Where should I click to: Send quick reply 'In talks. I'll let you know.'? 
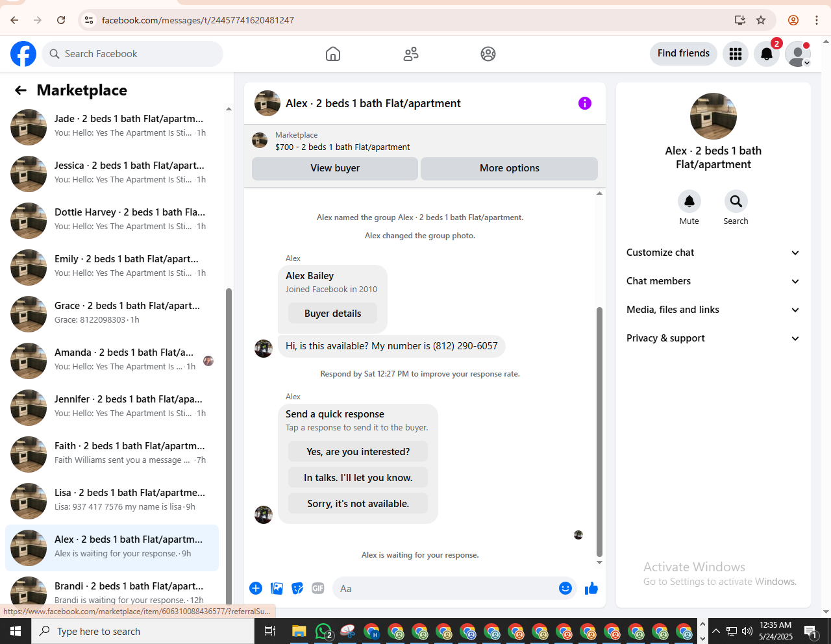(358, 478)
